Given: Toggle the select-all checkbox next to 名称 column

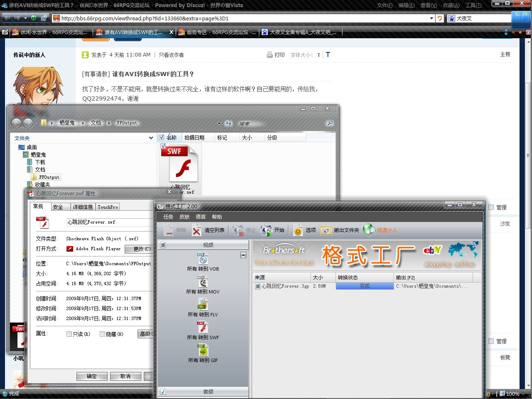Looking at the screenshot, I should 162,138.
